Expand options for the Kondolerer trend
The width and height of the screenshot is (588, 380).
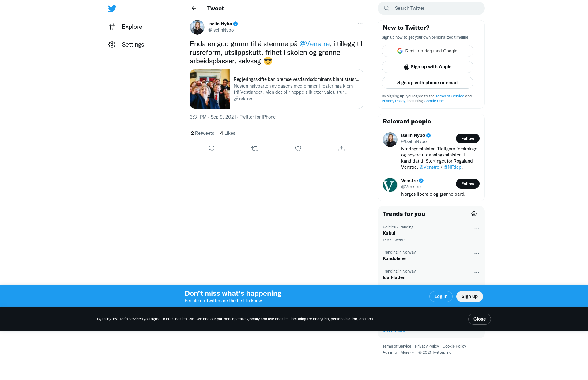(x=477, y=253)
